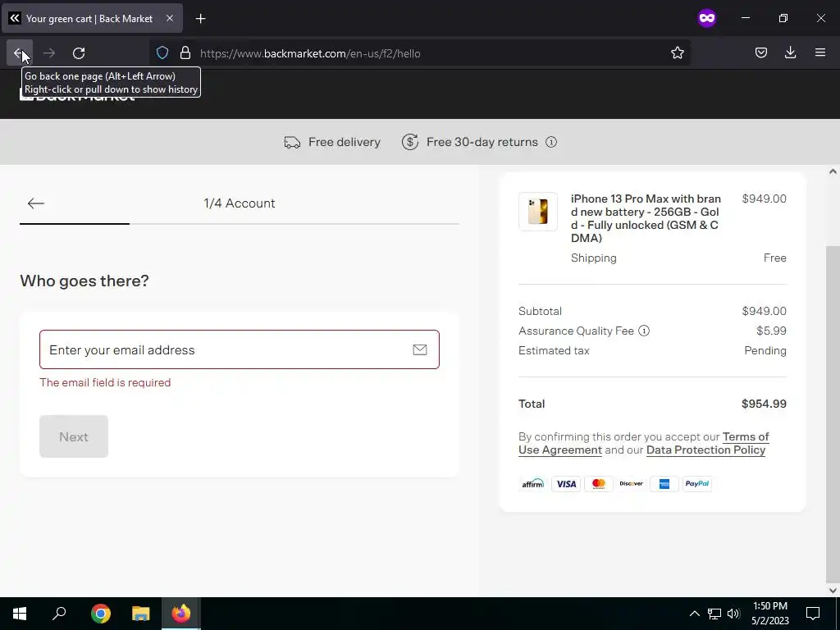
Task: Open File Explorer from the taskbar
Action: click(x=141, y=614)
